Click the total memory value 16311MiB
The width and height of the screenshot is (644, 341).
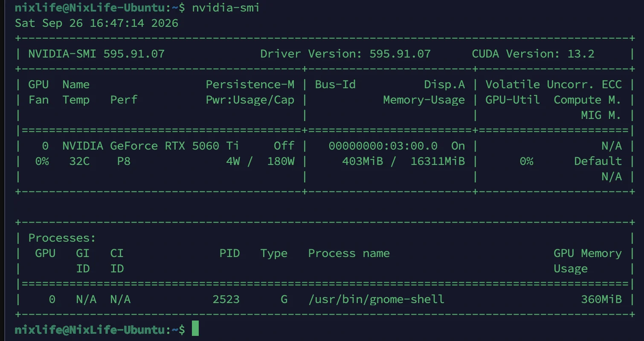[438, 161]
